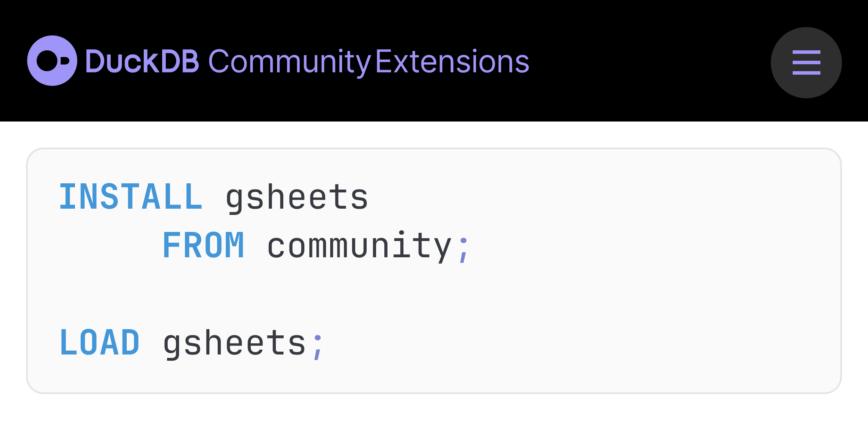The height and width of the screenshot is (434, 868).
Task: Click the LOAD keyword in the code
Action: click(x=100, y=343)
